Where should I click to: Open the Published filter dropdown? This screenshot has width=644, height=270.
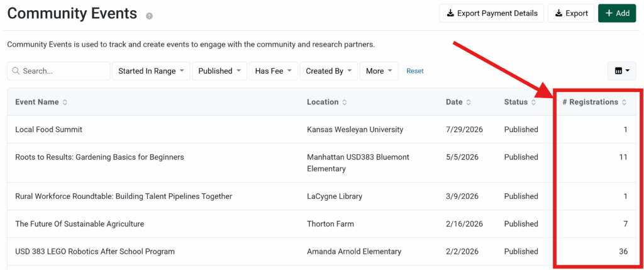218,71
